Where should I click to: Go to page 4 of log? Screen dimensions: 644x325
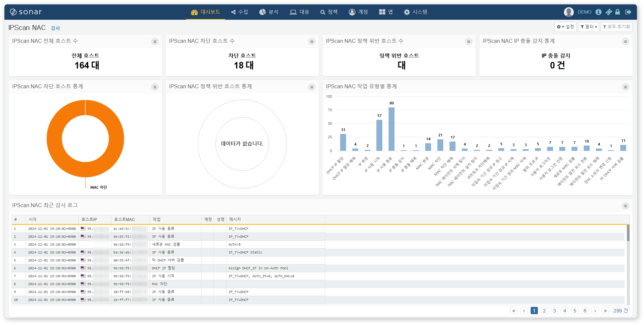click(x=565, y=311)
